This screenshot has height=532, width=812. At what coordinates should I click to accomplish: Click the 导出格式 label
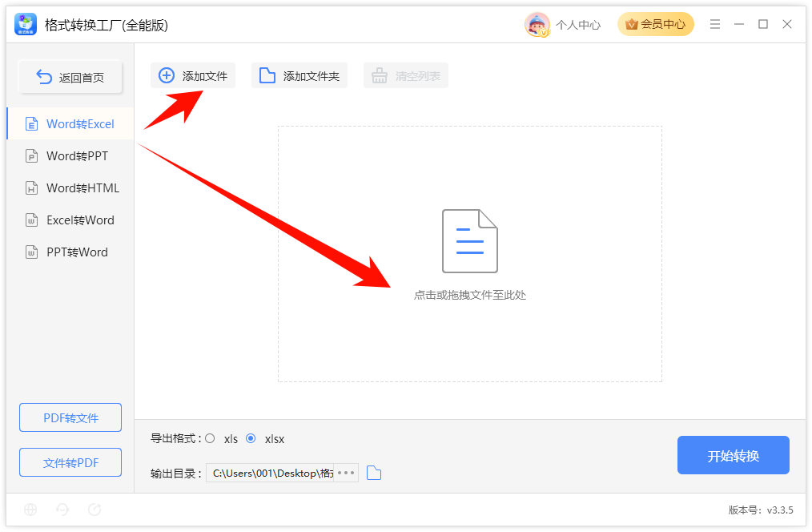point(176,439)
